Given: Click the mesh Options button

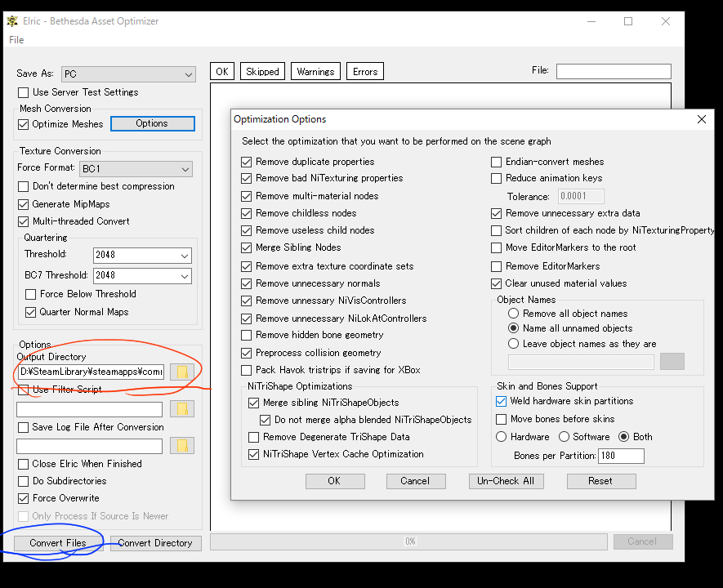Looking at the screenshot, I should pyautogui.click(x=153, y=123).
